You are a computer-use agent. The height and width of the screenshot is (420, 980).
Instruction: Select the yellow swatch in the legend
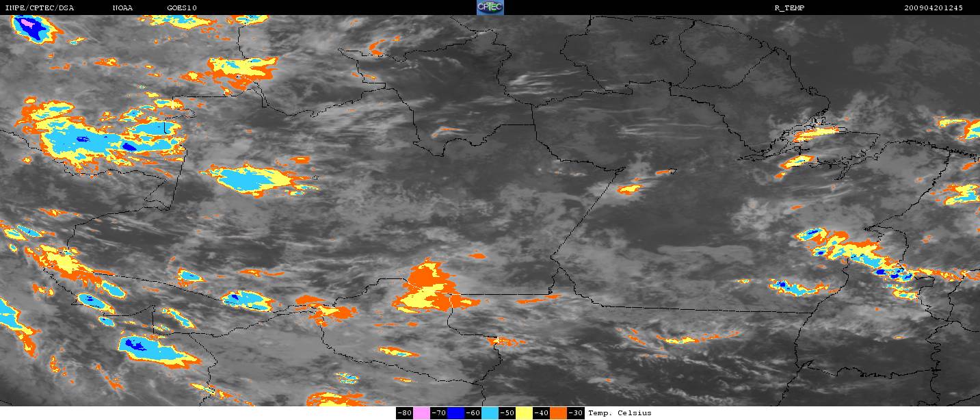[524, 413]
